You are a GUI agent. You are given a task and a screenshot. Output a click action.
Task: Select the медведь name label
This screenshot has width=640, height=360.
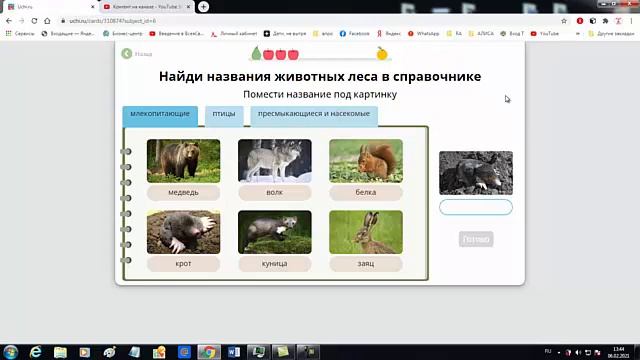183,193
